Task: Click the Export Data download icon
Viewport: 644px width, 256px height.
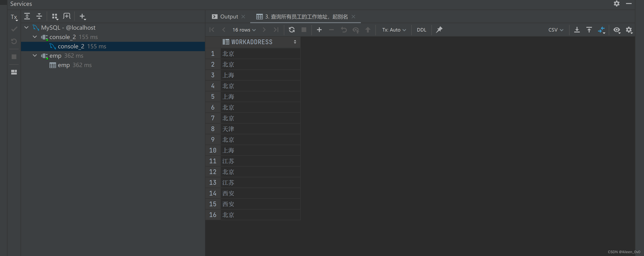Action: 577,30
